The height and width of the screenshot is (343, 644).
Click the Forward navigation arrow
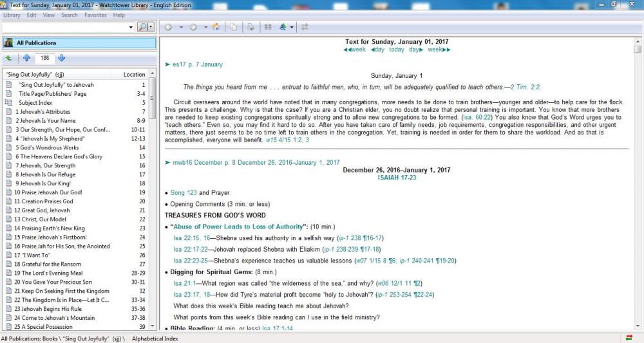(194, 27)
